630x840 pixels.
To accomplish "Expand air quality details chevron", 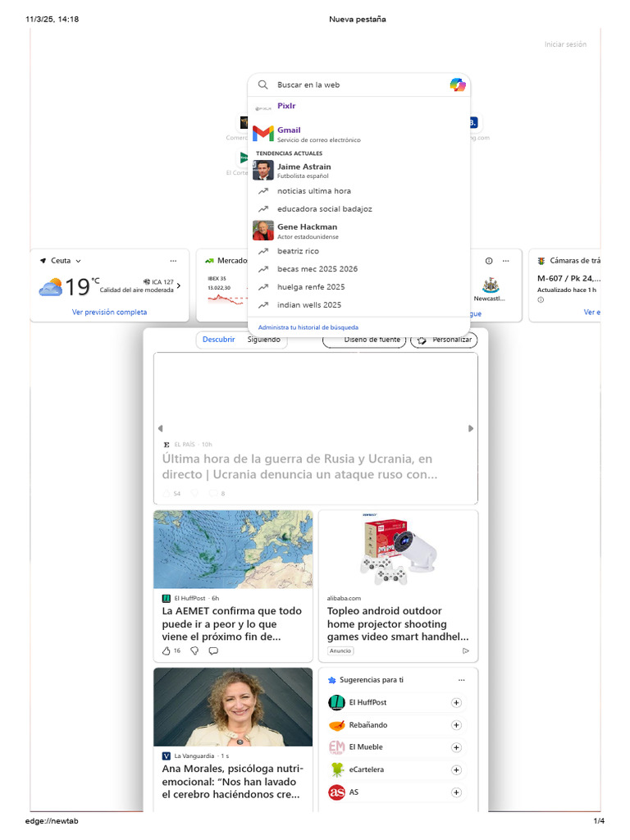I will pyautogui.click(x=179, y=285).
